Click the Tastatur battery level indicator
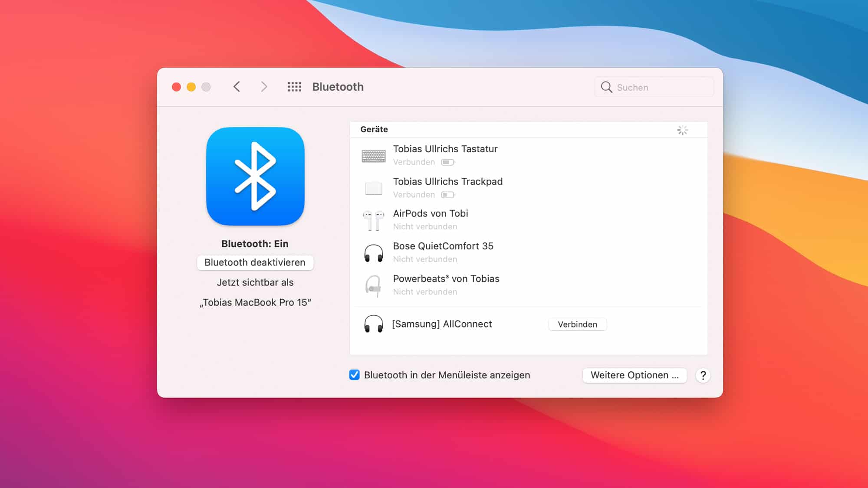 (x=448, y=162)
